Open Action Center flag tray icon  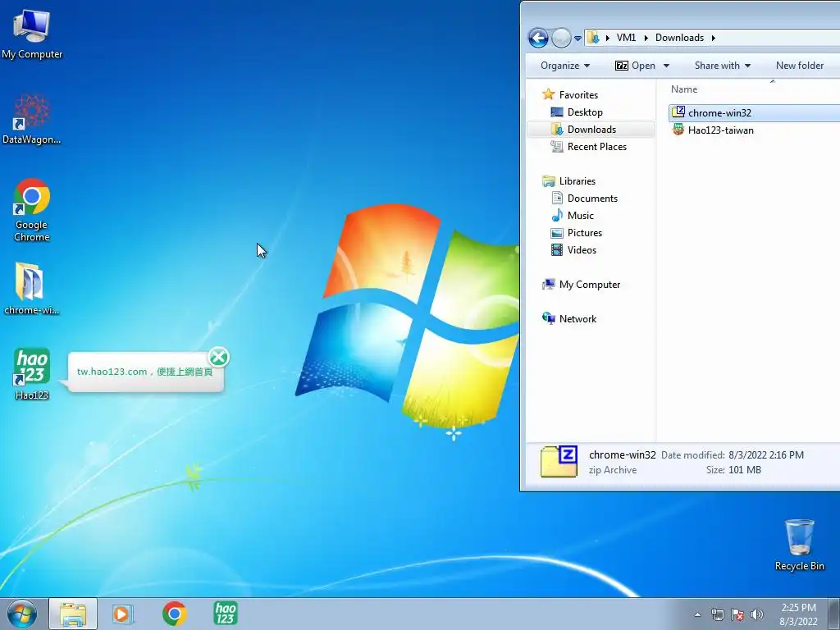[737, 614]
